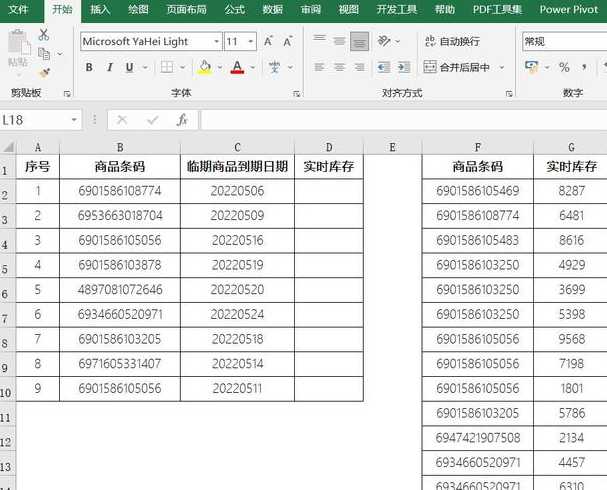
Task: Align cell content to bottom
Action: [x=359, y=41]
